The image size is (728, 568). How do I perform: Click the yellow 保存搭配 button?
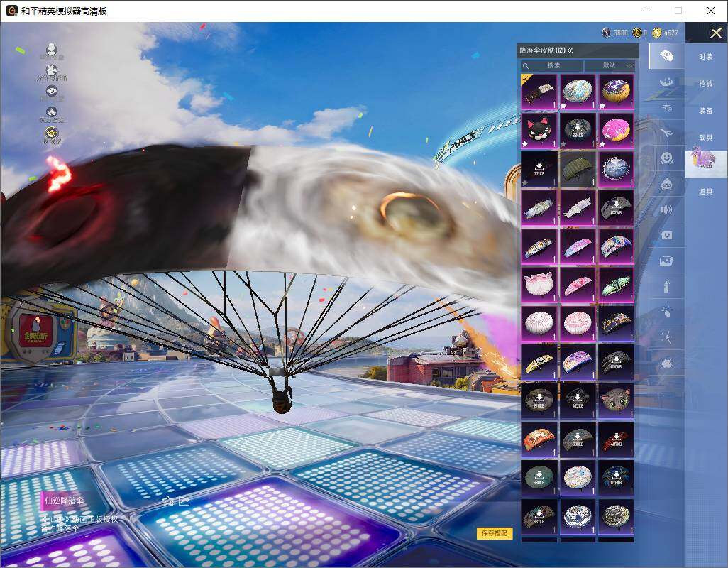494,532
